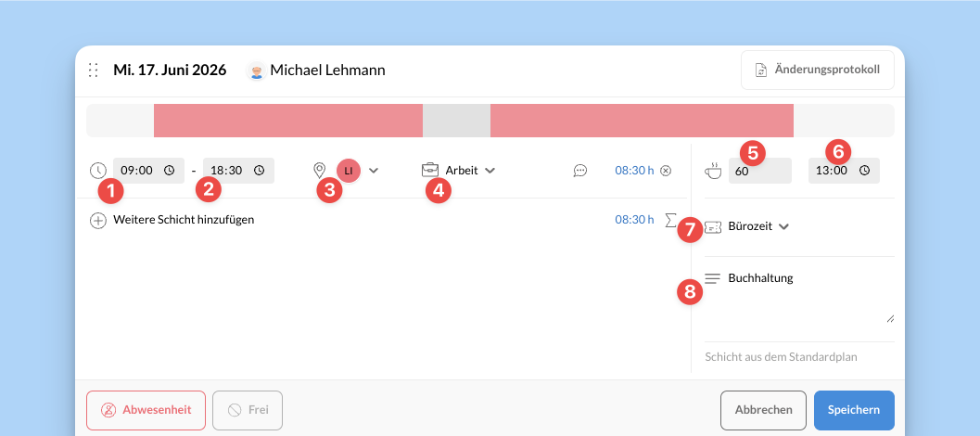Click the location pin icon
The image size is (980, 436).
click(x=319, y=170)
